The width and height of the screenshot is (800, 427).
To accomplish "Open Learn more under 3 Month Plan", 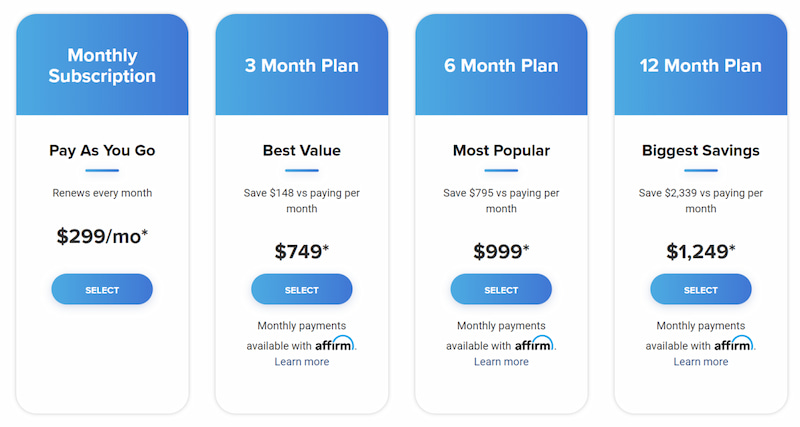I will 302,362.
